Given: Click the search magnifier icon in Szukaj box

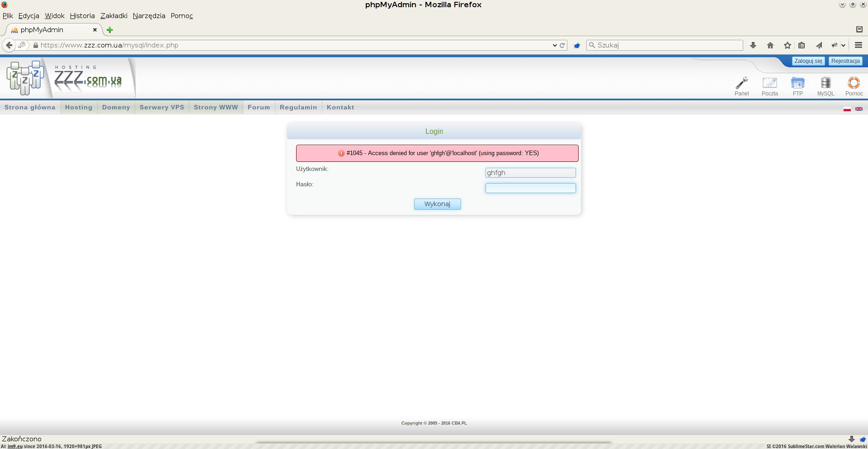Looking at the screenshot, I should pyautogui.click(x=592, y=45).
